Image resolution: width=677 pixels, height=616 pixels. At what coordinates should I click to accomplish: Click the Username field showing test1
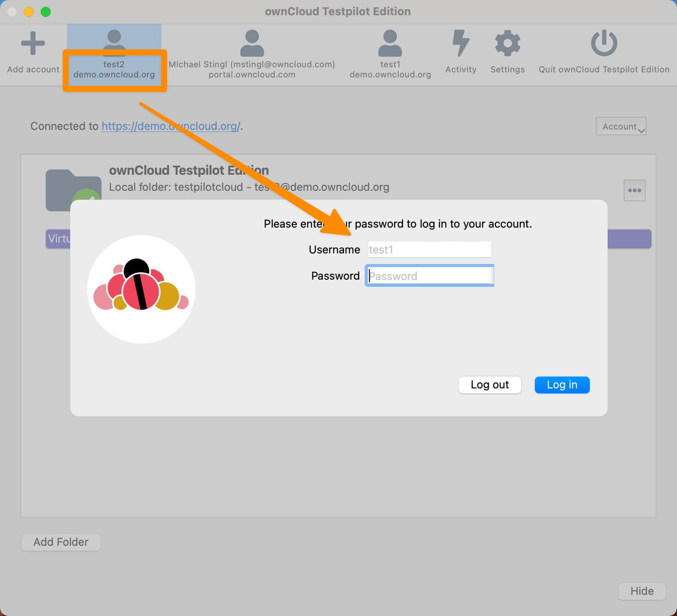[x=429, y=249]
